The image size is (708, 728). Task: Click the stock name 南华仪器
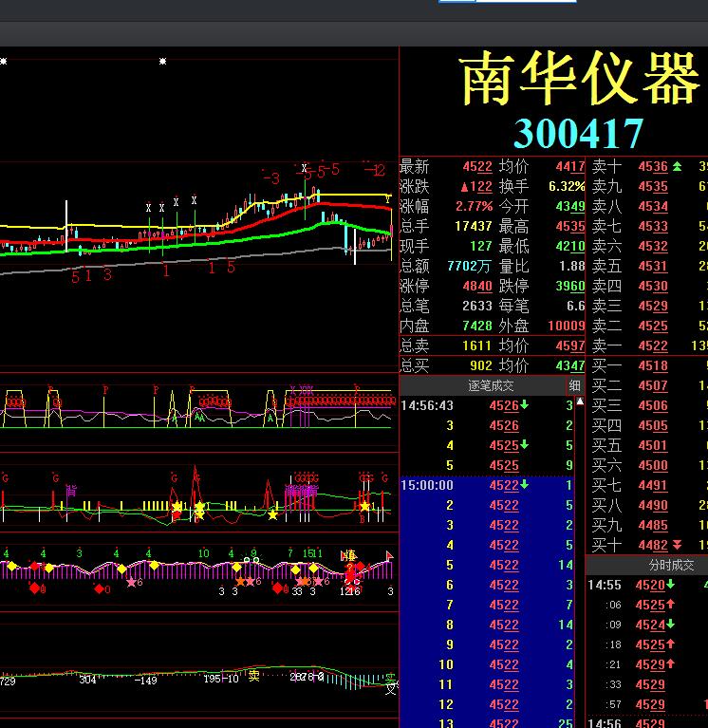tap(579, 78)
